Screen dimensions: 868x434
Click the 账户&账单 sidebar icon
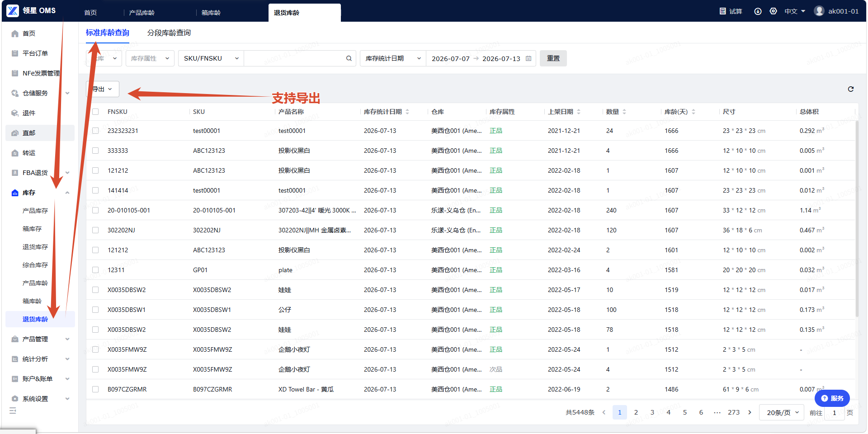(15, 379)
